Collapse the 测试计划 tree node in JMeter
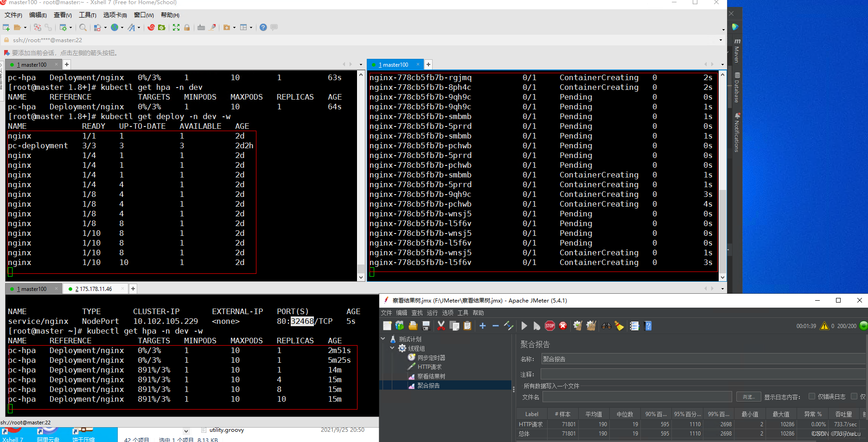Viewport: 868px width, 442px height. (x=383, y=339)
